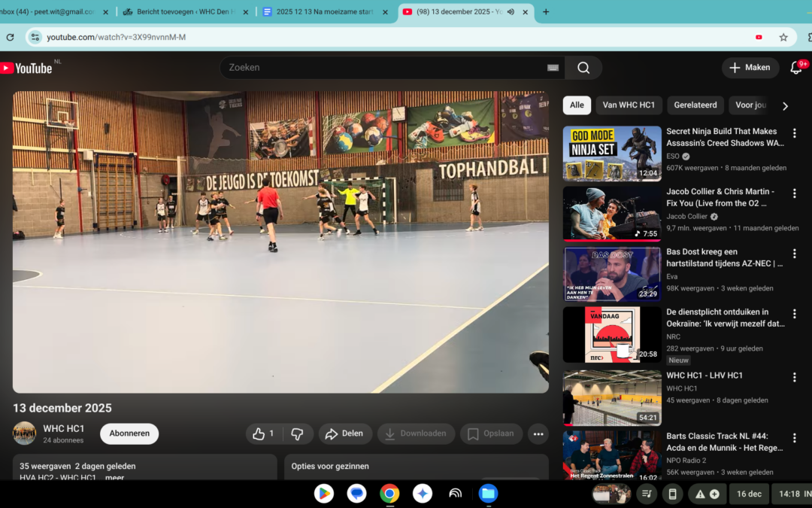Open the Files app in the shelf
Image resolution: width=812 pixels, height=508 pixels.
point(488,494)
